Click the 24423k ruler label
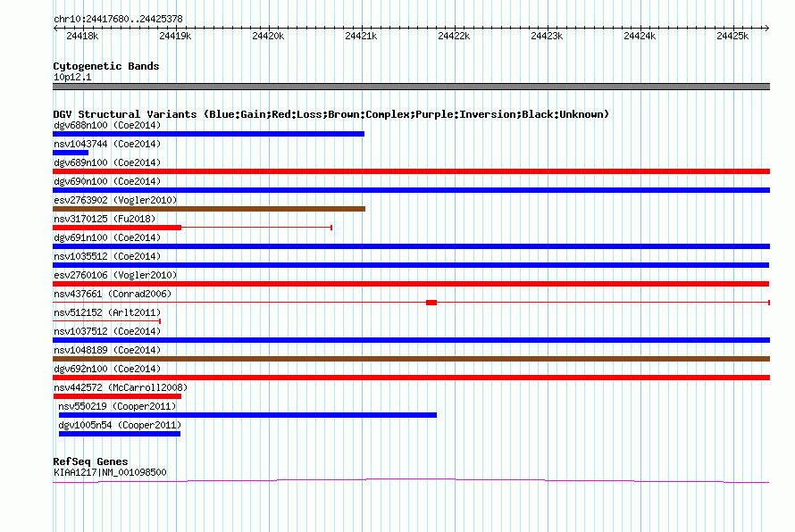This screenshot has height=532, width=795. (547, 36)
